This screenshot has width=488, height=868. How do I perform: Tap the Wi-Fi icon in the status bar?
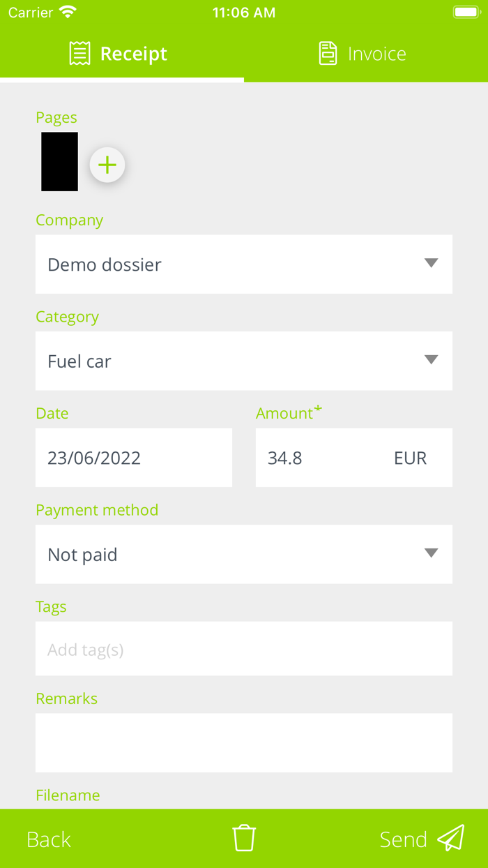click(x=68, y=13)
